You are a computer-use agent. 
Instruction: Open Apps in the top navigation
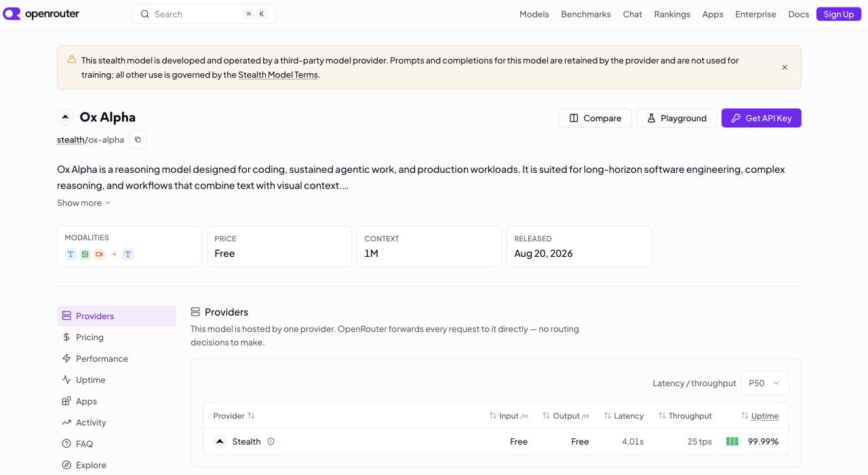pos(713,14)
